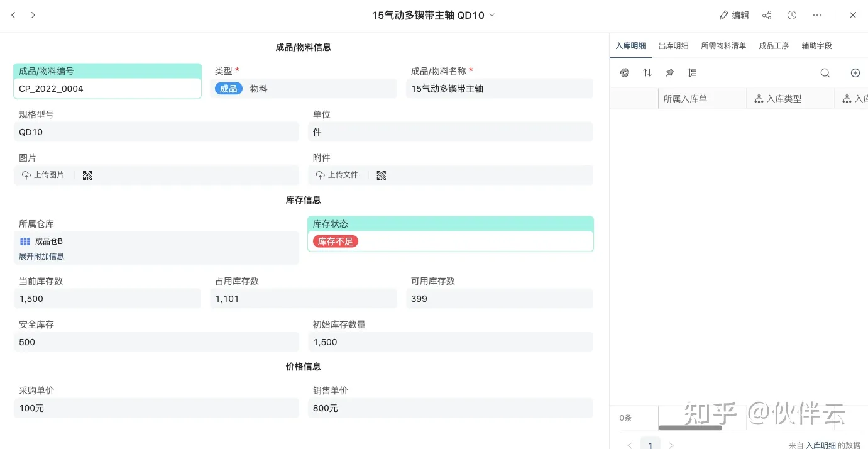This screenshot has width=868, height=449.
Task: Open the more options ellipsis menu
Action: (817, 15)
